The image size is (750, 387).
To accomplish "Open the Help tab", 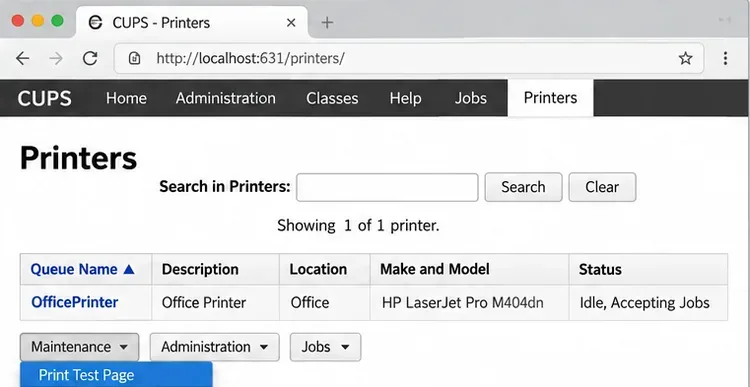I will pyautogui.click(x=405, y=98).
